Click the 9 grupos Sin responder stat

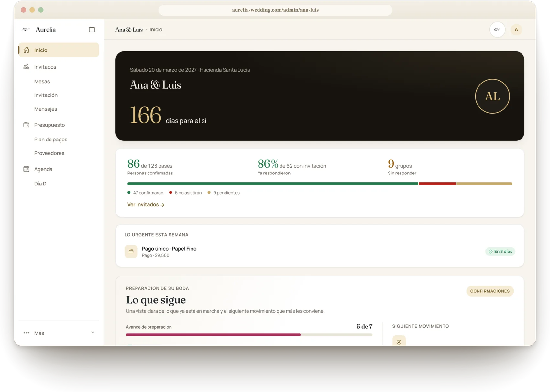point(402,167)
